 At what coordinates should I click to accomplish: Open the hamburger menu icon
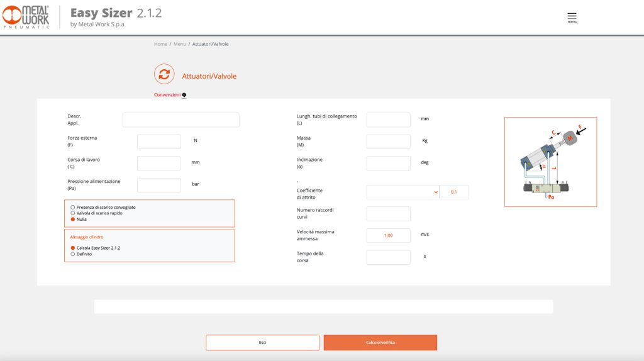tap(572, 16)
